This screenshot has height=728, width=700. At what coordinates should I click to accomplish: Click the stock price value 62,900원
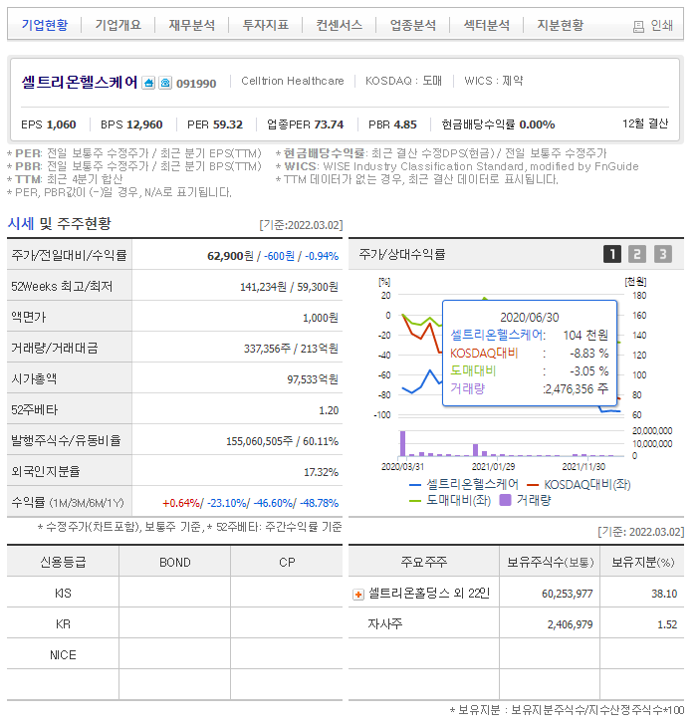(230, 256)
